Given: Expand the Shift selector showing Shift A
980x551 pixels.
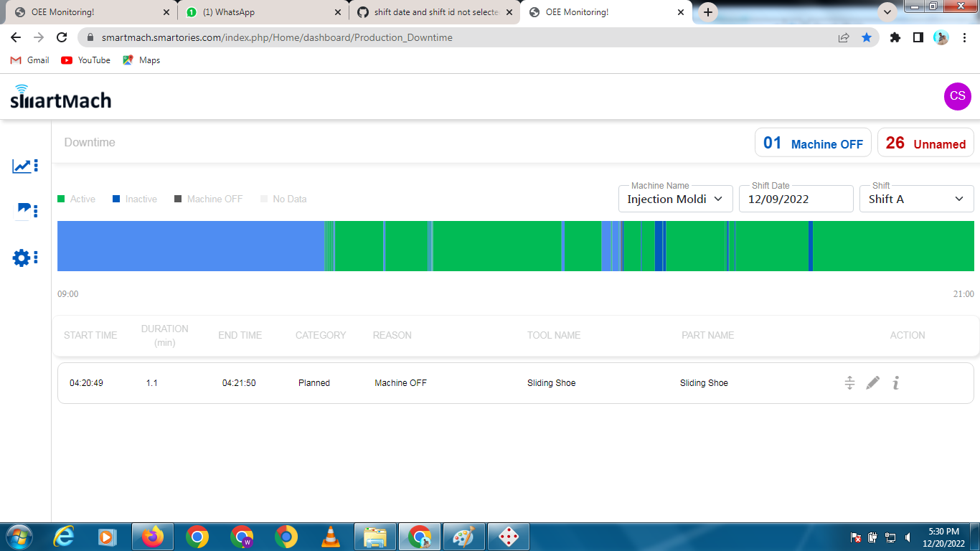Looking at the screenshot, I should click(916, 199).
